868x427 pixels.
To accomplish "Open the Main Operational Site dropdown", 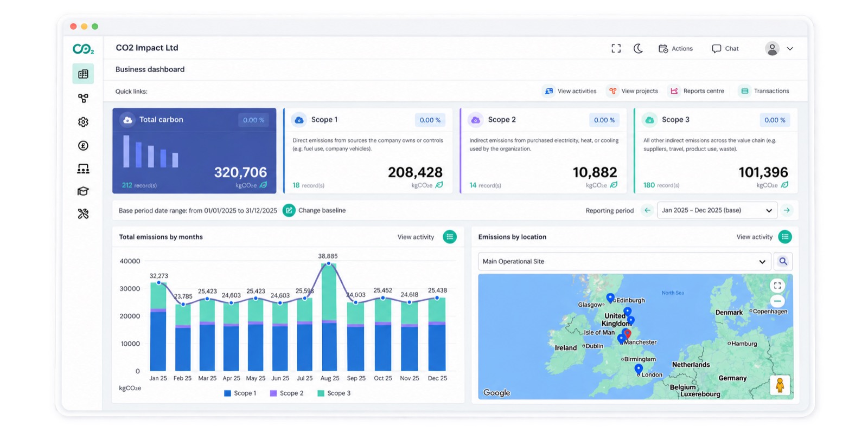I will pyautogui.click(x=624, y=261).
